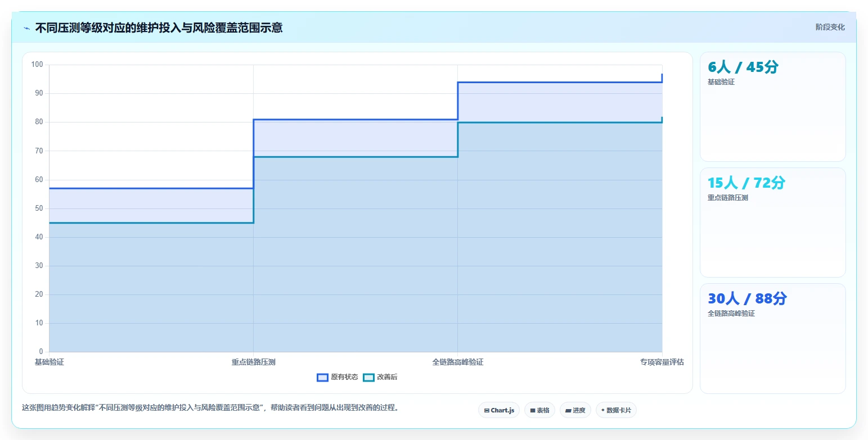Click the 50 y-axis tick label
This screenshot has width=868, height=440.
[x=39, y=208]
